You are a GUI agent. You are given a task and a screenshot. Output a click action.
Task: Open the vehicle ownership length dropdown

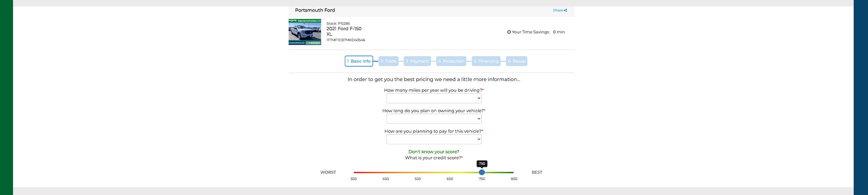point(434,119)
